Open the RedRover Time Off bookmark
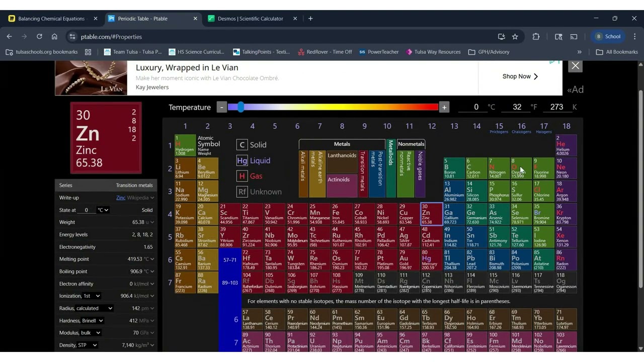 pyautogui.click(x=325, y=52)
